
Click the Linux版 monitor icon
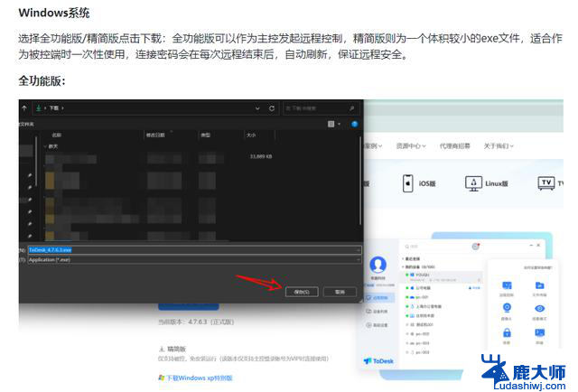pos(473,183)
